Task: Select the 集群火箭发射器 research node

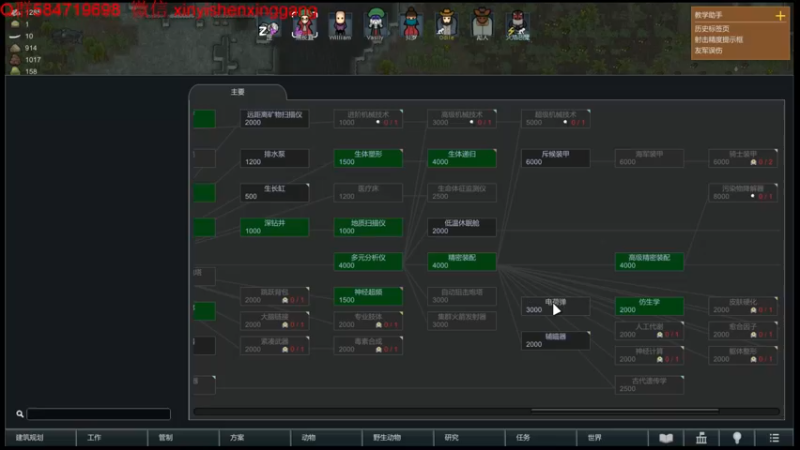Action: [x=462, y=320]
